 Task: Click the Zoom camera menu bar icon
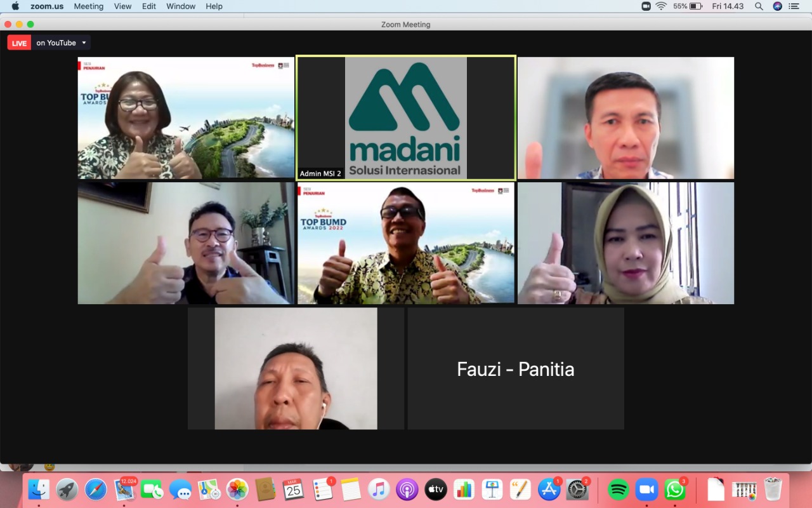tap(646, 6)
